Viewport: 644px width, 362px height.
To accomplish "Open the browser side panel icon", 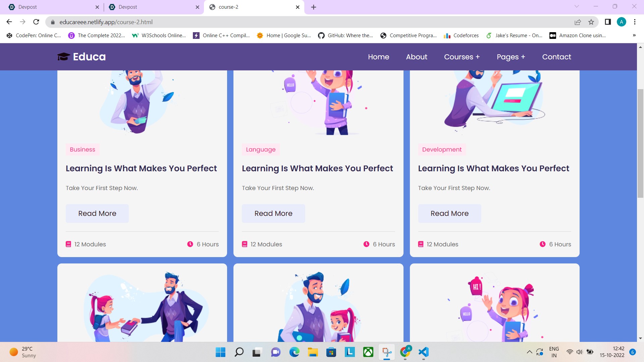I will click(607, 22).
